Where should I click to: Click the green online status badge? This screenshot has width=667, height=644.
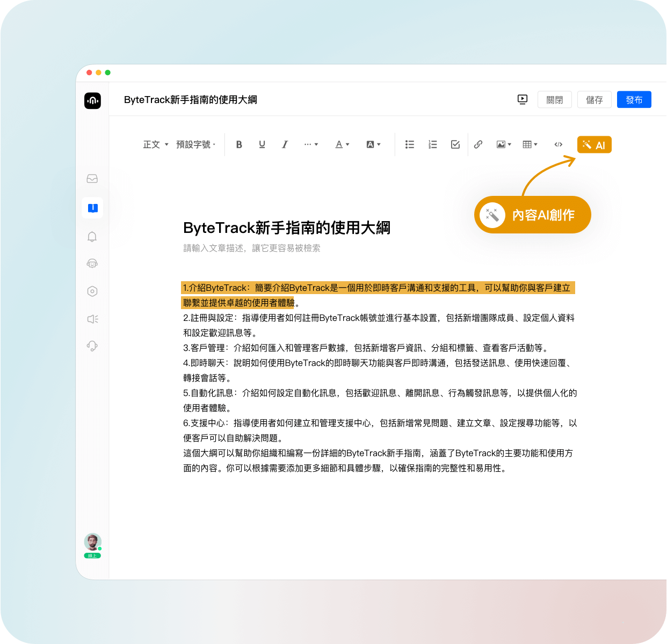tap(92, 555)
